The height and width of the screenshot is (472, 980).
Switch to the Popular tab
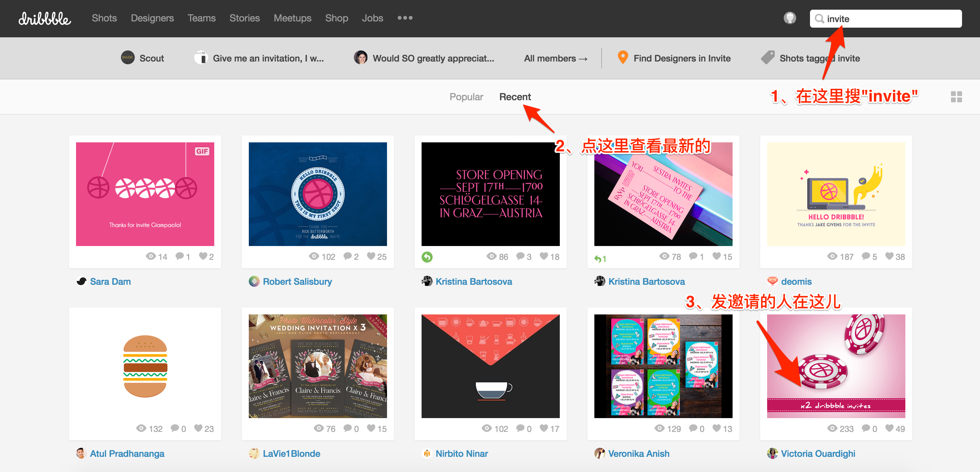point(466,97)
